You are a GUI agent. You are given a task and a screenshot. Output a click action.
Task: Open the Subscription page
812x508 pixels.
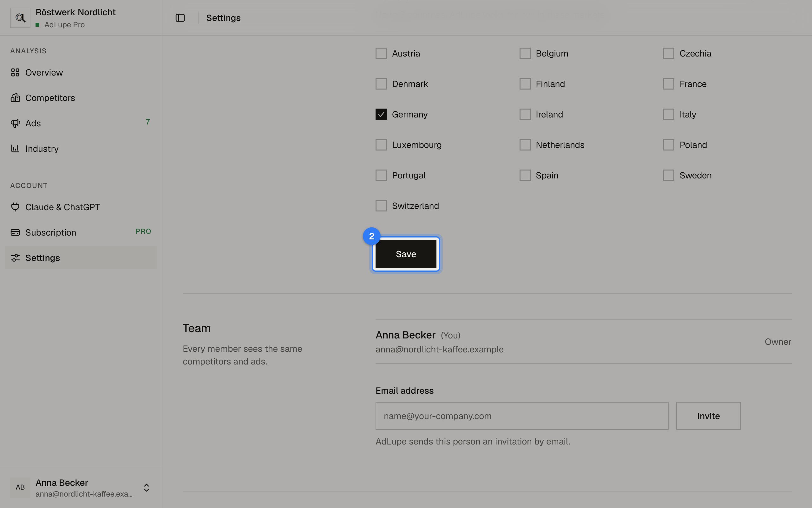click(x=81, y=232)
